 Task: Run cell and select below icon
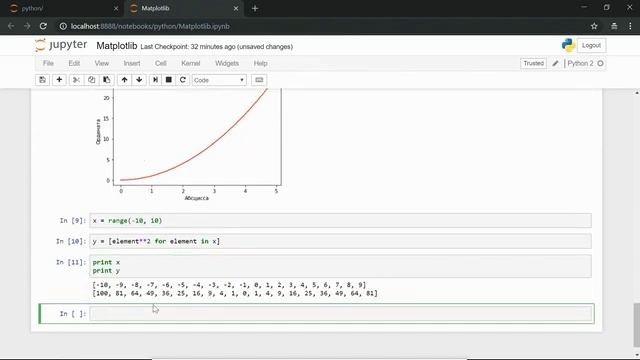(155, 80)
